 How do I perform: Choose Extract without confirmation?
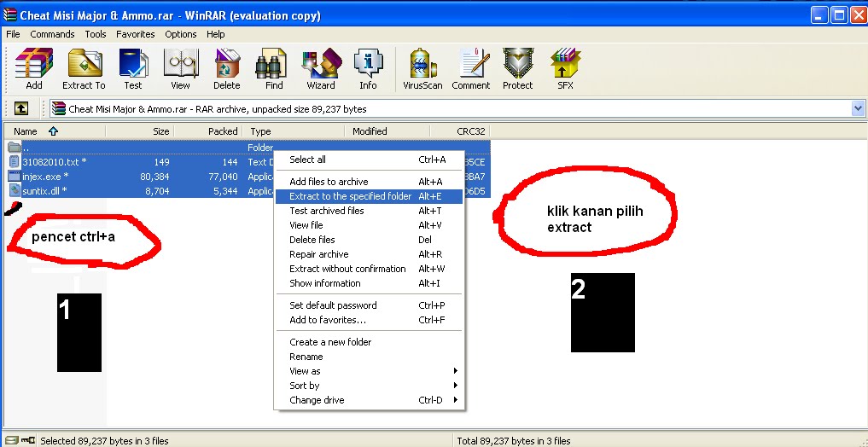click(x=369, y=269)
